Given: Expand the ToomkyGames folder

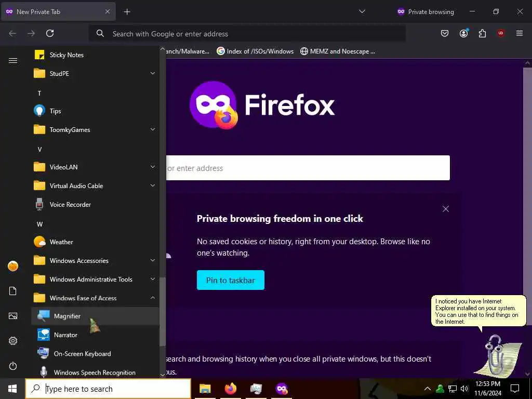Looking at the screenshot, I should click(x=95, y=129).
